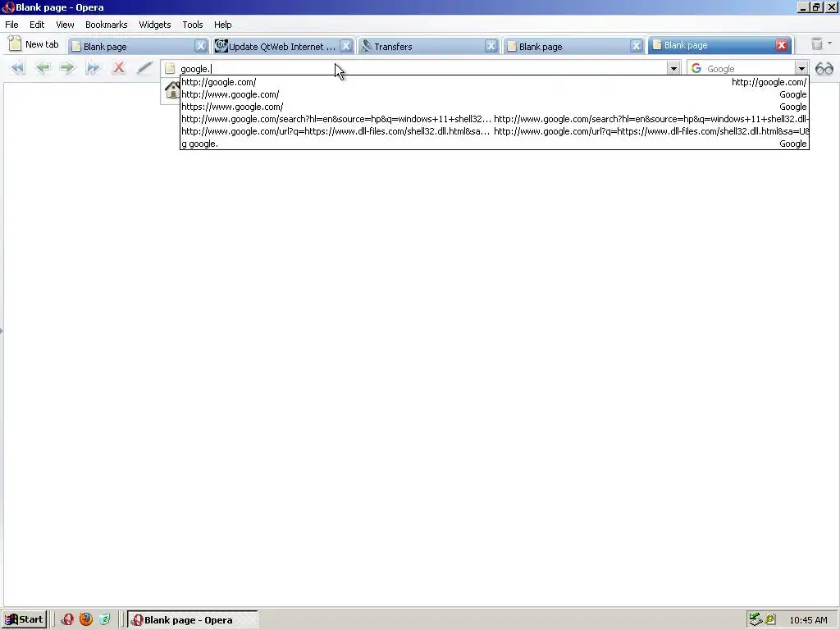Select the https://www.google.com/ suggestion
The image size is (840, 630).
tap(494, 107)
